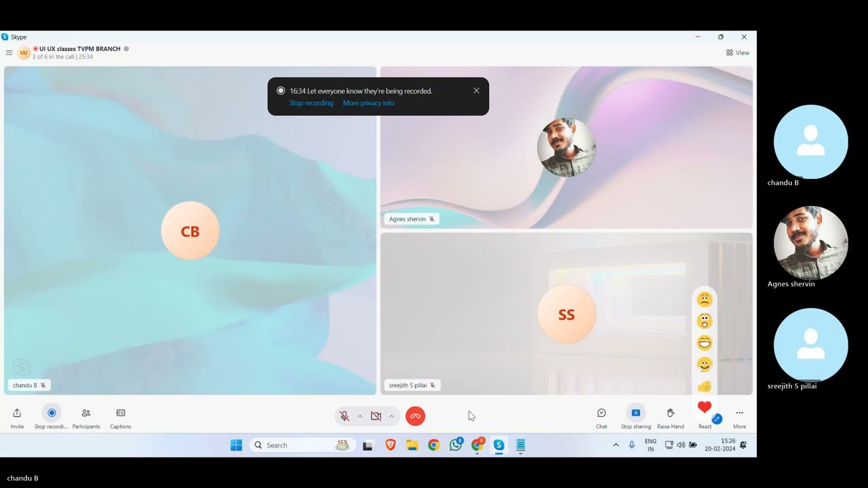Image resolution: width=868 pixels, height=488 pixels.
Task: Open UI UX classes TVPM BRANCH title
Action: pyautogui.click(x=80, y=49)
